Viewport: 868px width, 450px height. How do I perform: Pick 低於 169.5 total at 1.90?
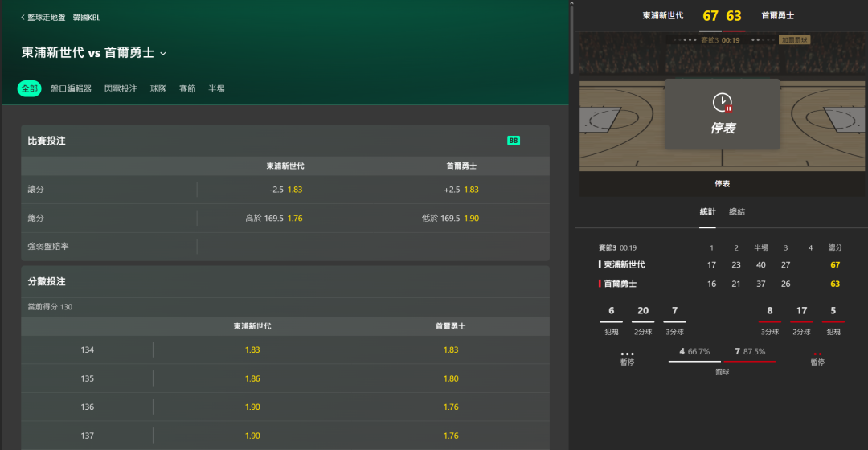[461, 219]
